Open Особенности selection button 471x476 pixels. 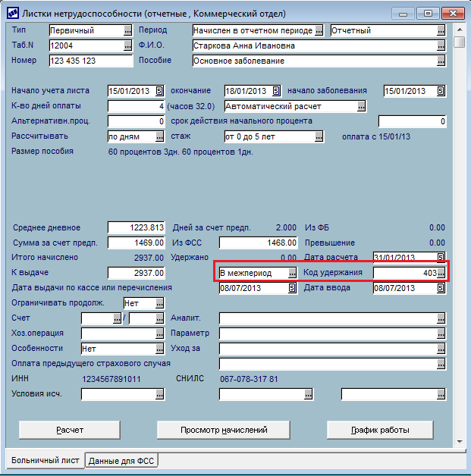click(x=160, y=349)
